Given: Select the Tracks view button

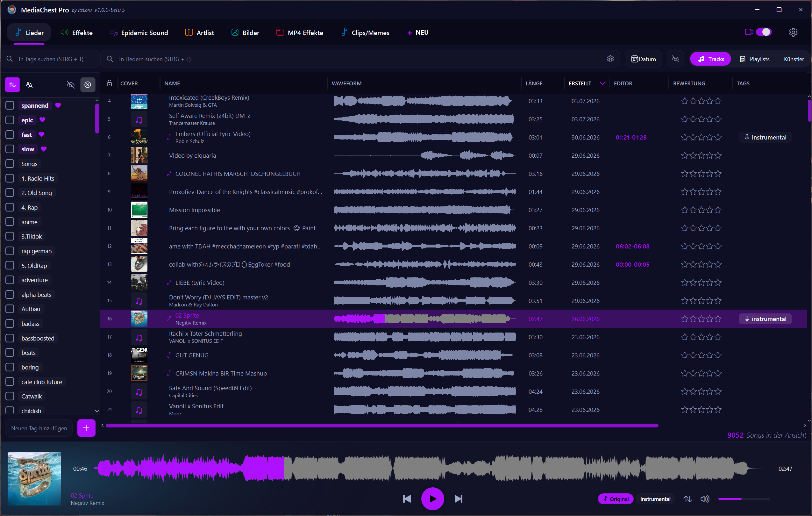Looking at the screenshot, I should tap(710, 59).
